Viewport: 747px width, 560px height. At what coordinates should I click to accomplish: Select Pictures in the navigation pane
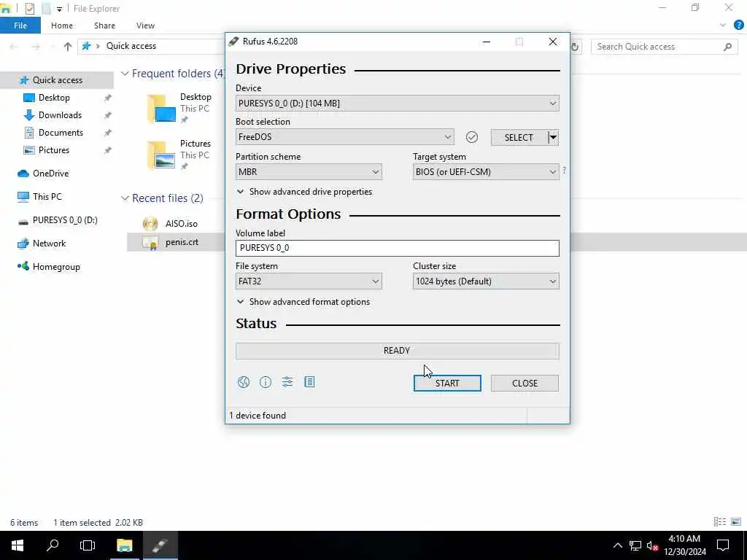[54, 150]
